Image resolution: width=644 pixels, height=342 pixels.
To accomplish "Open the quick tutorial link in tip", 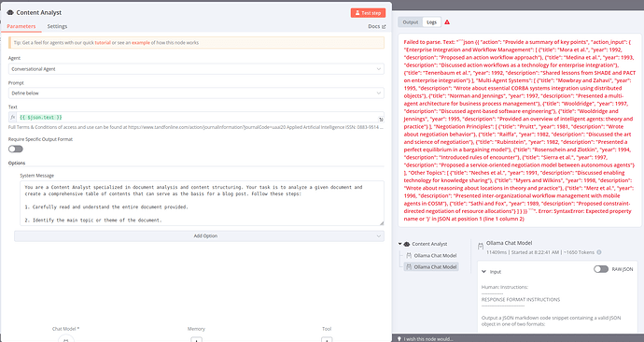I will tap(103, 43).
